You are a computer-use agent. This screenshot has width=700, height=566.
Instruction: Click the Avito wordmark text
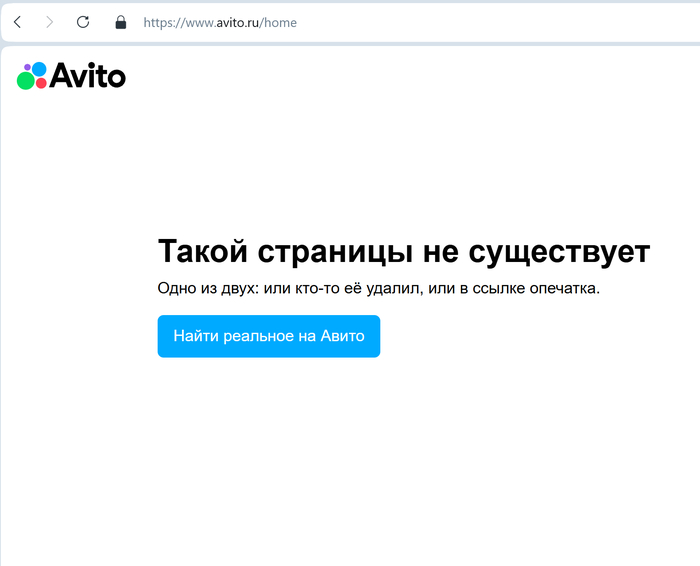(88, 76)
